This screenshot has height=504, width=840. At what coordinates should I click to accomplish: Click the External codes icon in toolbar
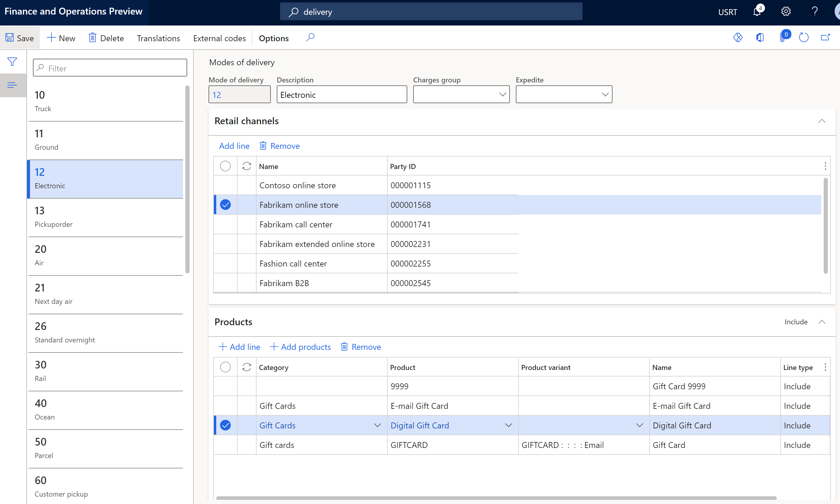pos(219,38)
